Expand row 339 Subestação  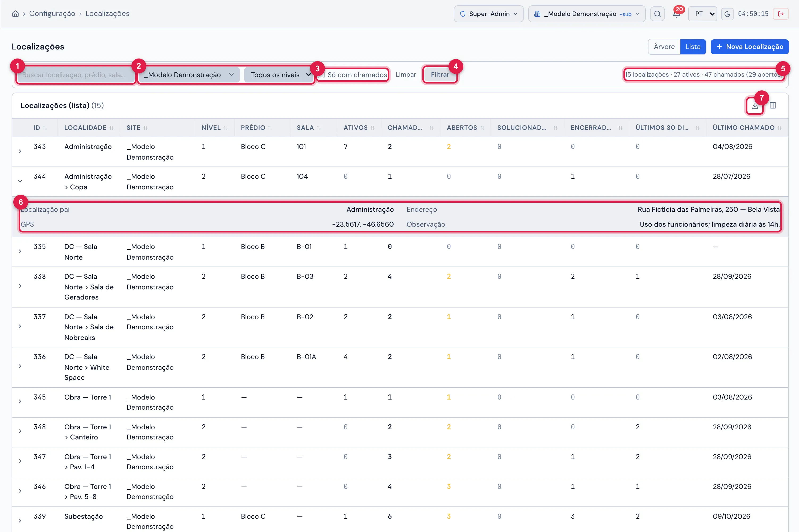point(20,521)
